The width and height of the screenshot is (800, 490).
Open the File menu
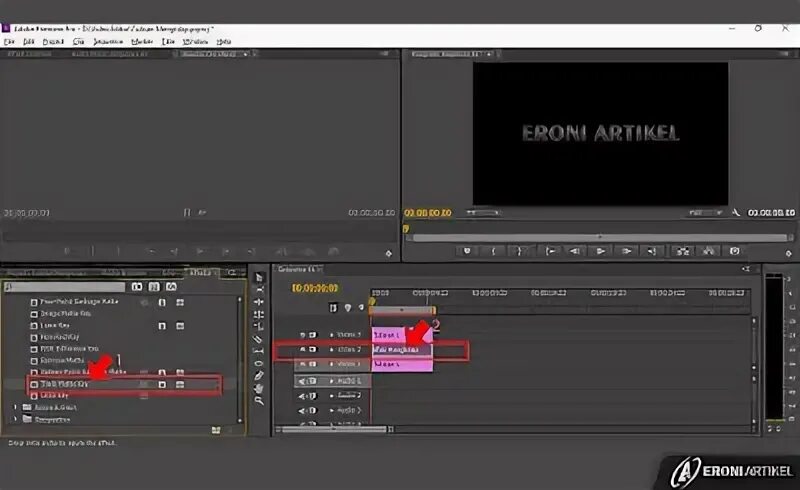tap(9, 41)
